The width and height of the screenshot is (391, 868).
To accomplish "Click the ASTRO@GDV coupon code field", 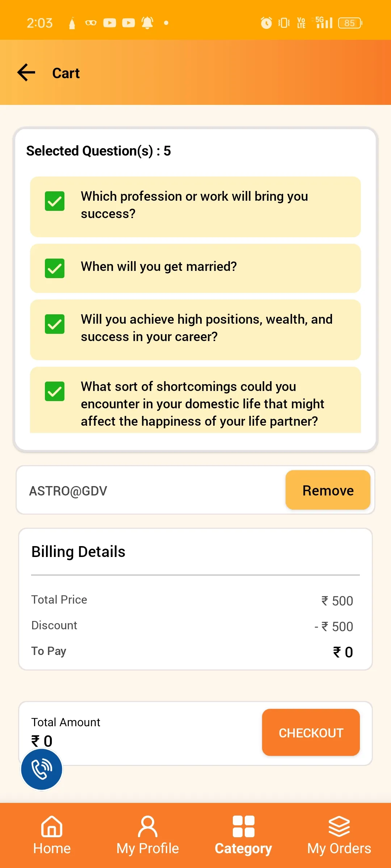I will coord(145,491).
